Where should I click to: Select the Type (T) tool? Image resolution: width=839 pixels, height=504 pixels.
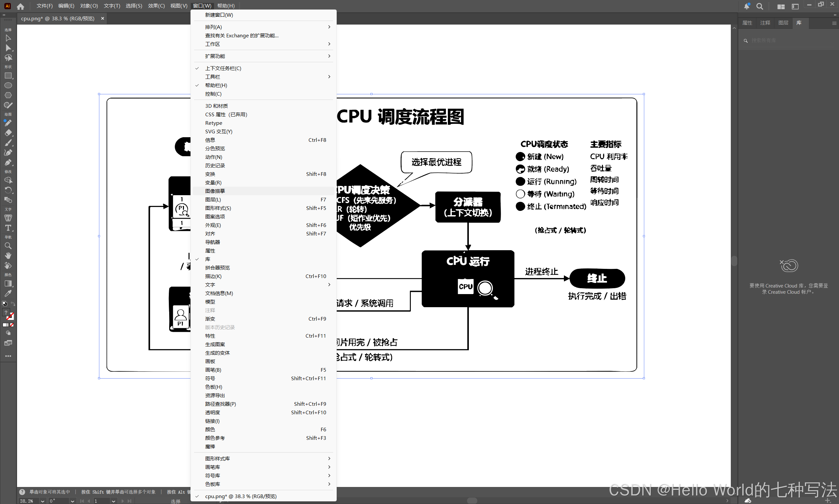click(x=8, y=228)
